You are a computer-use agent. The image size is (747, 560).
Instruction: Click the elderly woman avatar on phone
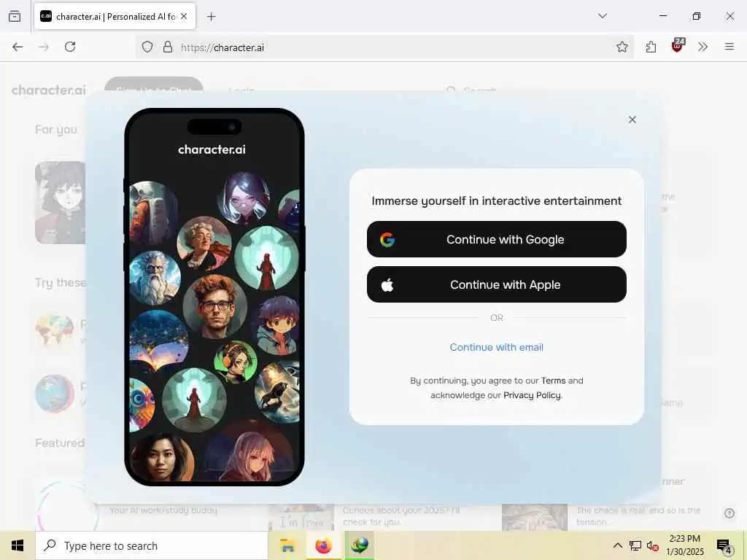(x=204, y=244)
